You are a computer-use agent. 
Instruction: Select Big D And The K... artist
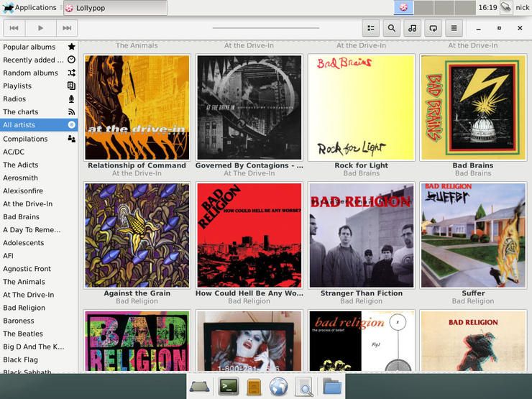[x=39, y=347]
